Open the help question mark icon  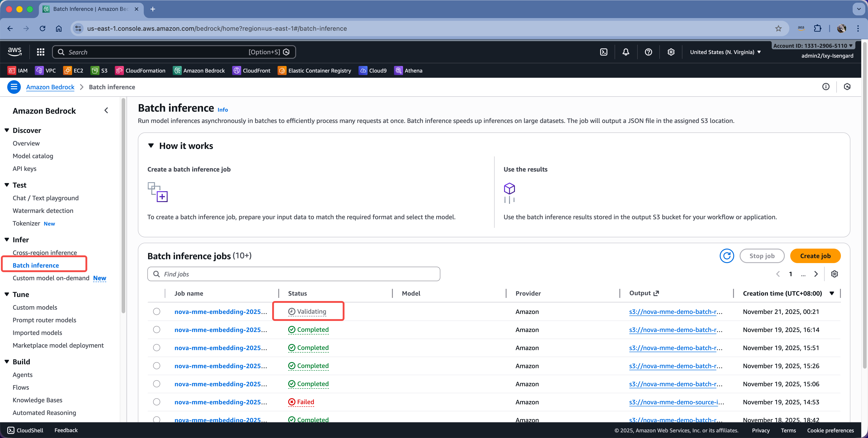point(648,52)
